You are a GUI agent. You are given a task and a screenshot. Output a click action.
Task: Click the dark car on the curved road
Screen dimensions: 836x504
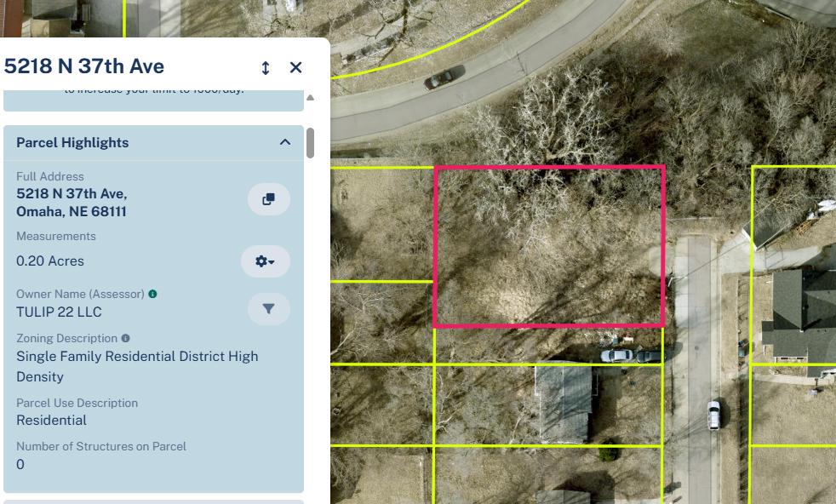coord(444,77)
